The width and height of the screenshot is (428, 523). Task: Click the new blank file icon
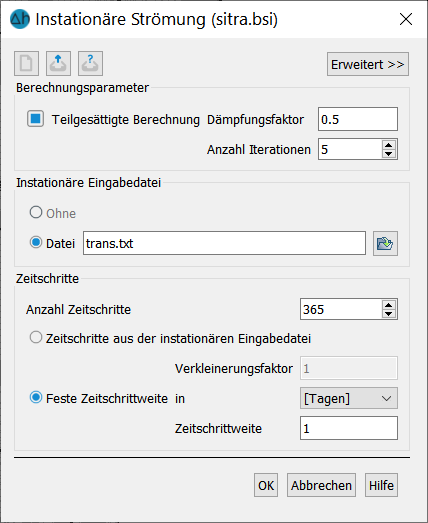(x=26, y=63)
